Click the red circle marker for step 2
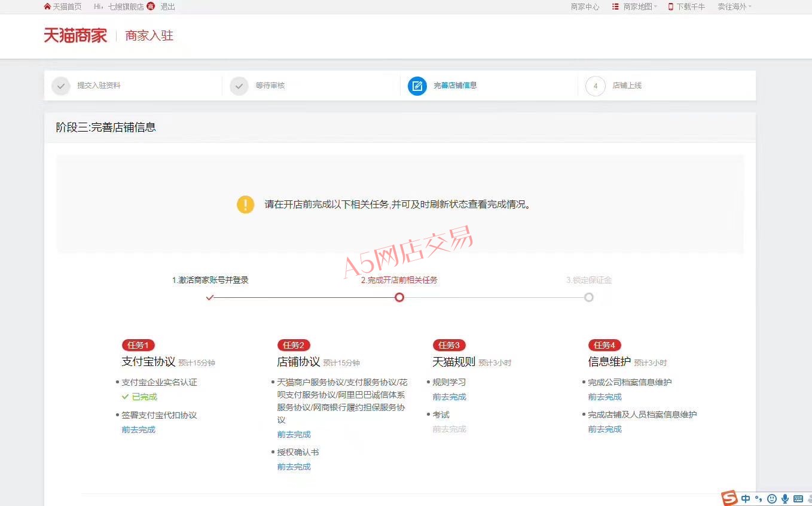The width and height of the screenshot is (812, 506). pyautogui.click(x=399, y=297)
